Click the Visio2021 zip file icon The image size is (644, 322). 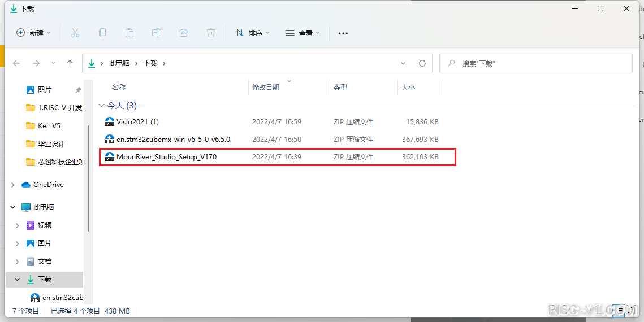pyautogui.click(x=110, y=122)
